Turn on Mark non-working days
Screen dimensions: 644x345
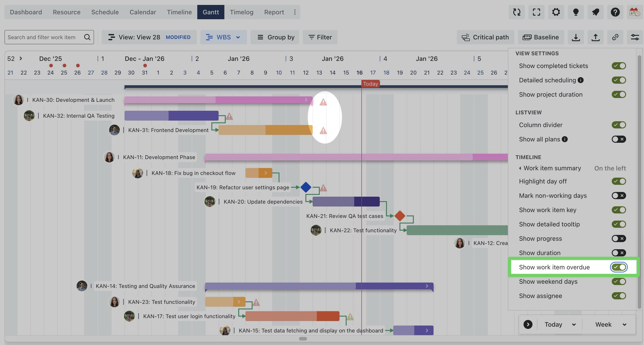pos(619,196)
